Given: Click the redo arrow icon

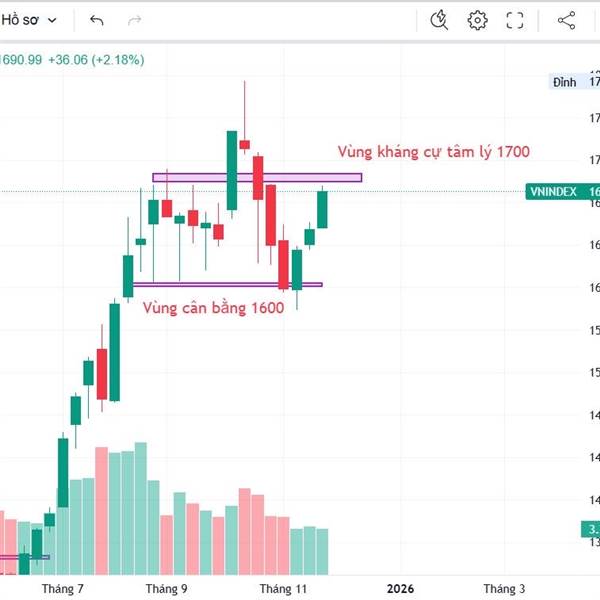Looking at the screenshot, I should (135, 19).
